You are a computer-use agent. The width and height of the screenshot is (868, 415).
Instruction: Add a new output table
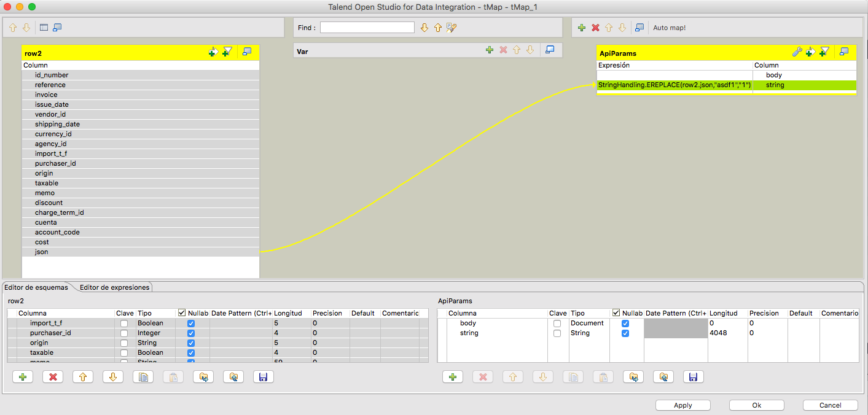pos(582,28)
